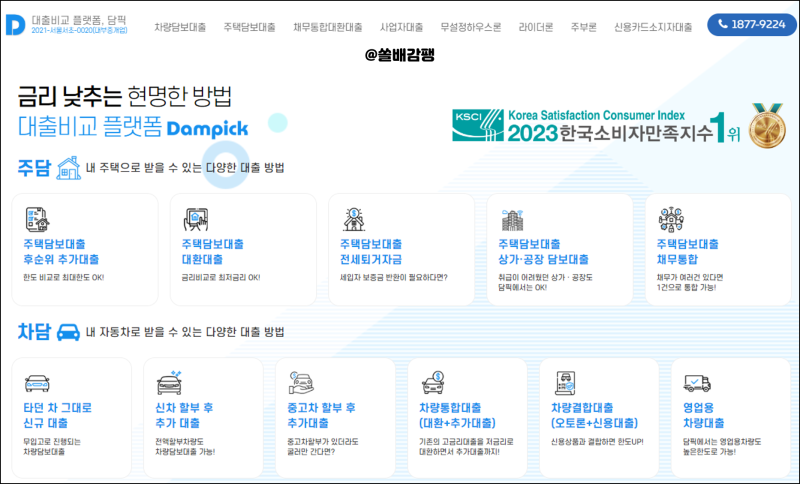800x484 pixels.
Task: Open 차량담보대출 menu item
Action: coord(180,27)
